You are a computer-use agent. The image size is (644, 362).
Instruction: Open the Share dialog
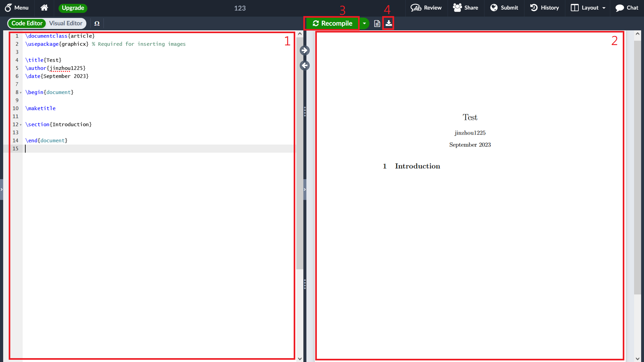coord(466,8)
